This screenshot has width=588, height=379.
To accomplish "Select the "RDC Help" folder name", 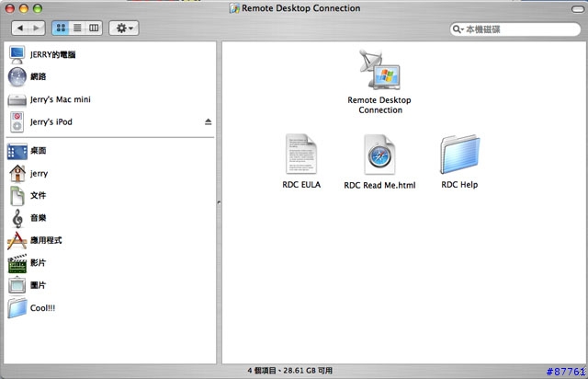I will (x=459, y=184).
